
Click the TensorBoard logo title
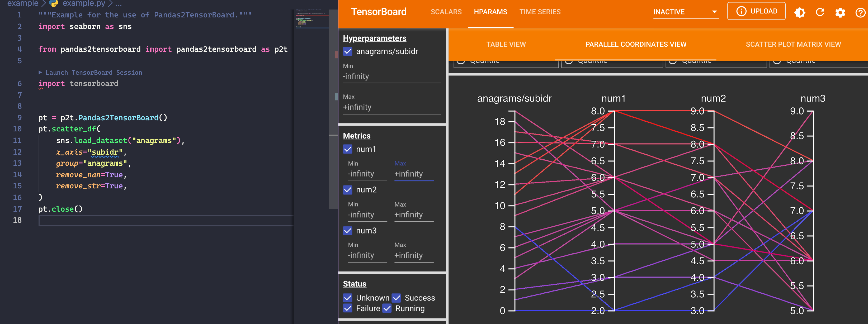378,12
